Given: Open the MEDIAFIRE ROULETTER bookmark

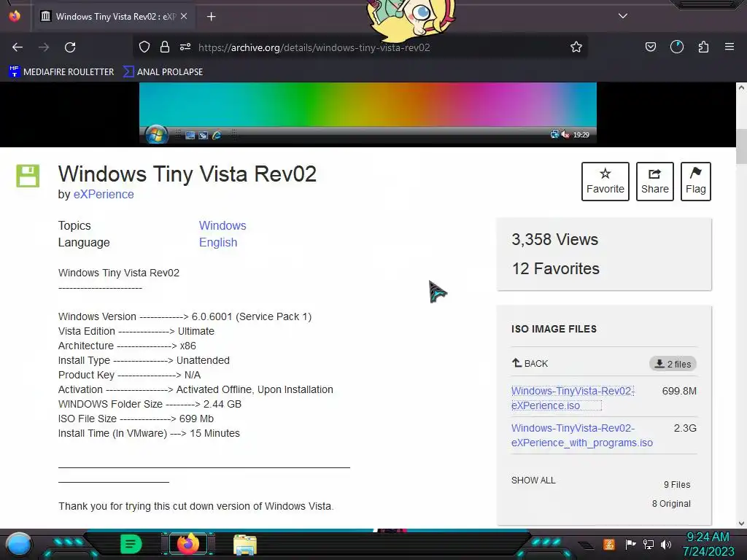Looking at the screenshot, I should (61, 72).
